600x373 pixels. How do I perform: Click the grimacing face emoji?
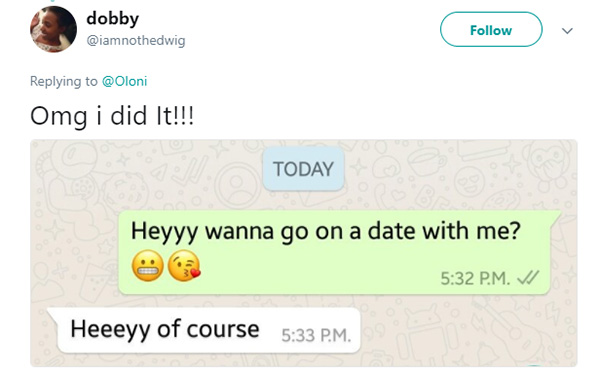pos(148,266)
